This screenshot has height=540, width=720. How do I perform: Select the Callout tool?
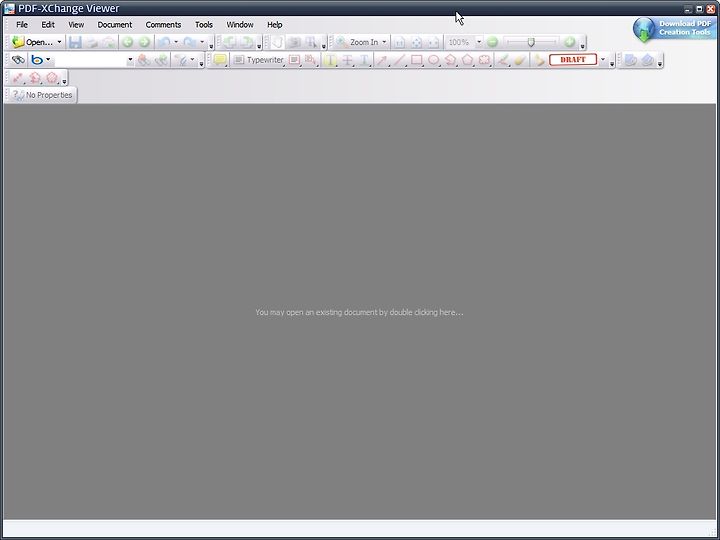(x=311, y=60)
